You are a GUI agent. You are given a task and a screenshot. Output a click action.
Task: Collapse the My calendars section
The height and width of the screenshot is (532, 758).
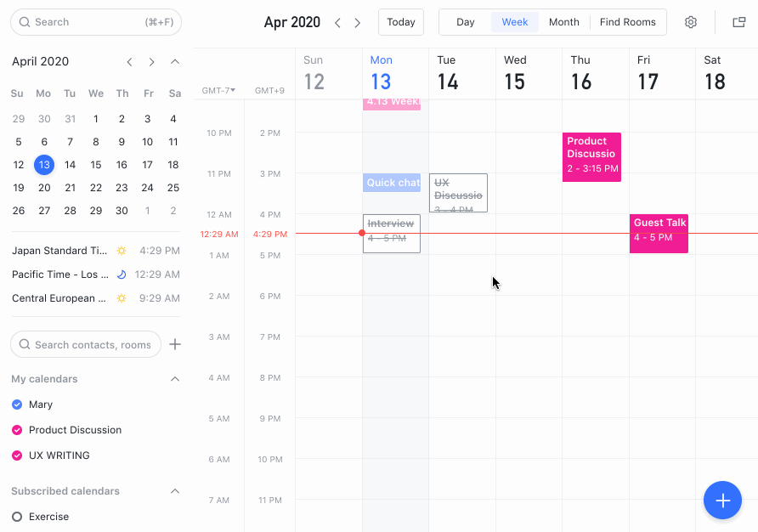(x=175, y=379)
